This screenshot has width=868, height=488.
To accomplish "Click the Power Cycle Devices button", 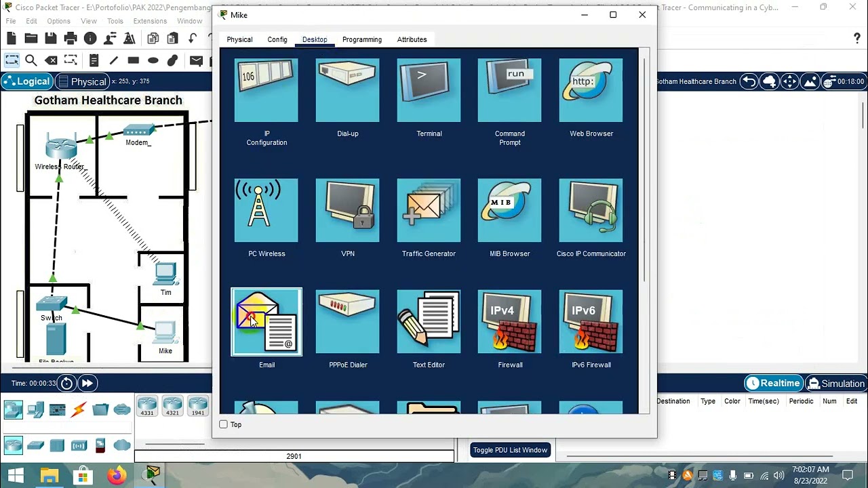I will click(66, 384).
